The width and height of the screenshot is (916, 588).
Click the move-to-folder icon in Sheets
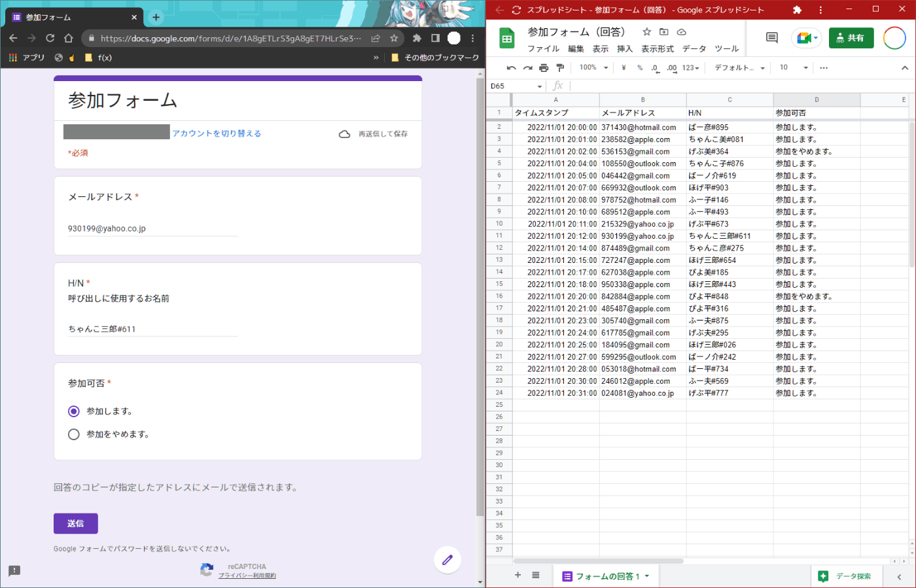pyautogui.click(x=664, y=31)
